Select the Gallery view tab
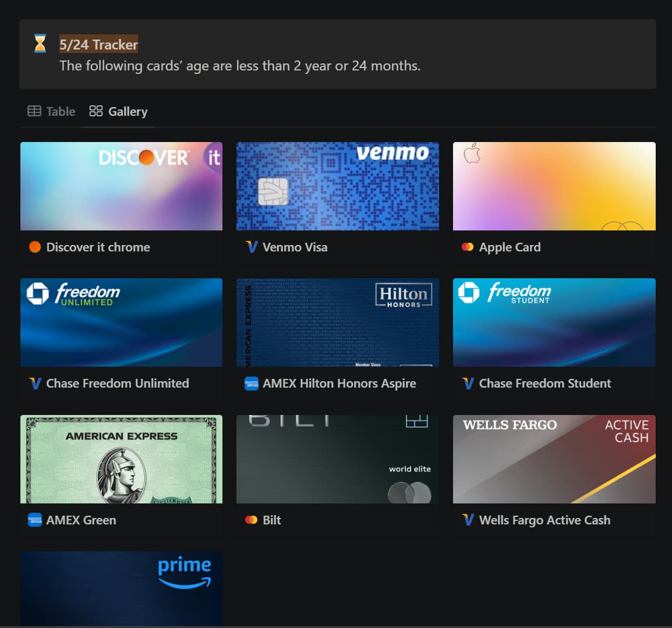 pos(118,111)
